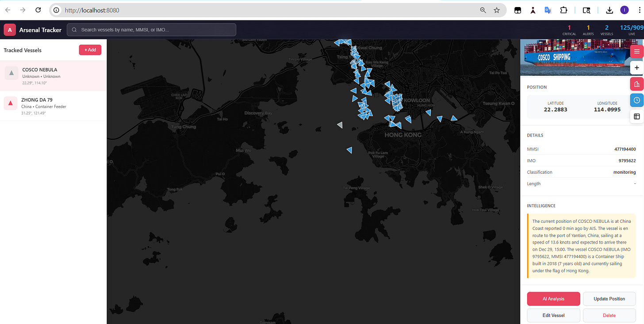Click the Tung Chung map label
Viewport: 644px width, 324px height.
[184, 127]
